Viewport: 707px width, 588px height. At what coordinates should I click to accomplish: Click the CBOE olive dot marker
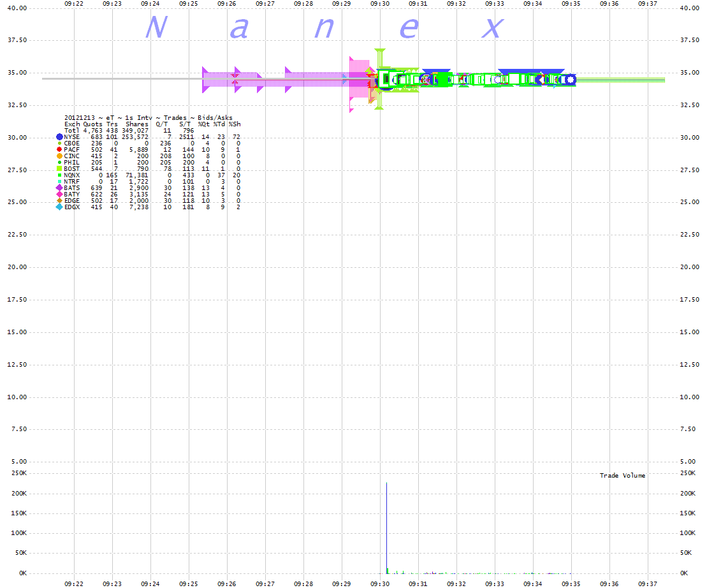click(59, 143)
